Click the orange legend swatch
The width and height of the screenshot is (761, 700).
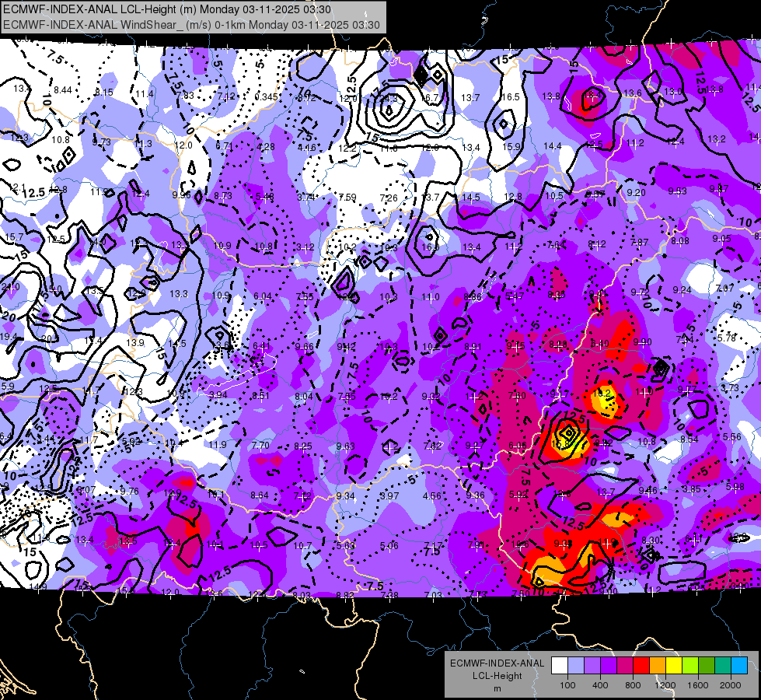pyautogui.click(x=658, y=666)
